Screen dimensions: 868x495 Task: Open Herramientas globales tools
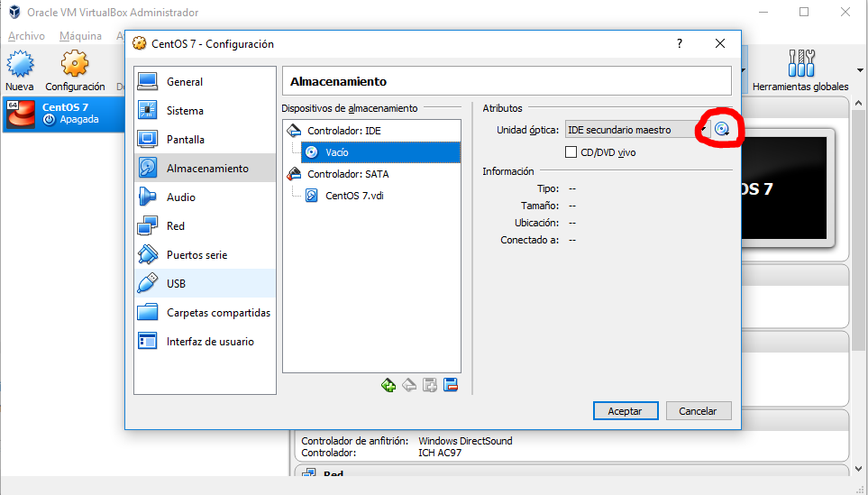pyautogui.click(x=799, y=70)
